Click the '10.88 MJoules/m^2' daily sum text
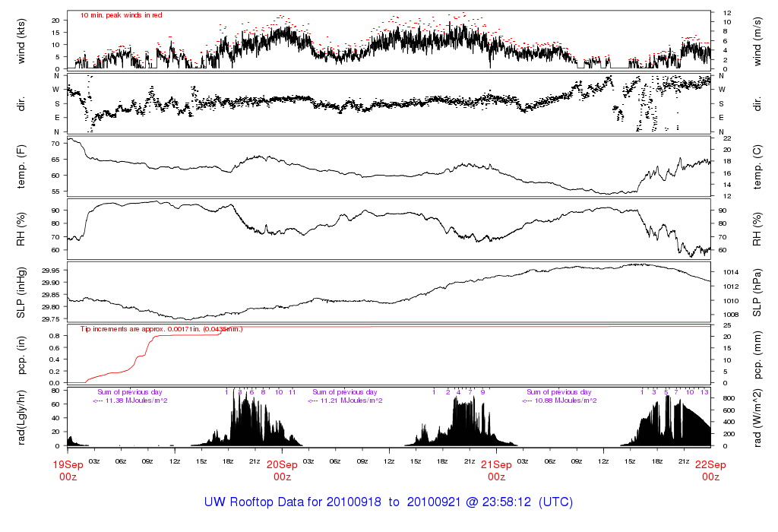Screen dimensions: 778x532 tap(565, 401)
